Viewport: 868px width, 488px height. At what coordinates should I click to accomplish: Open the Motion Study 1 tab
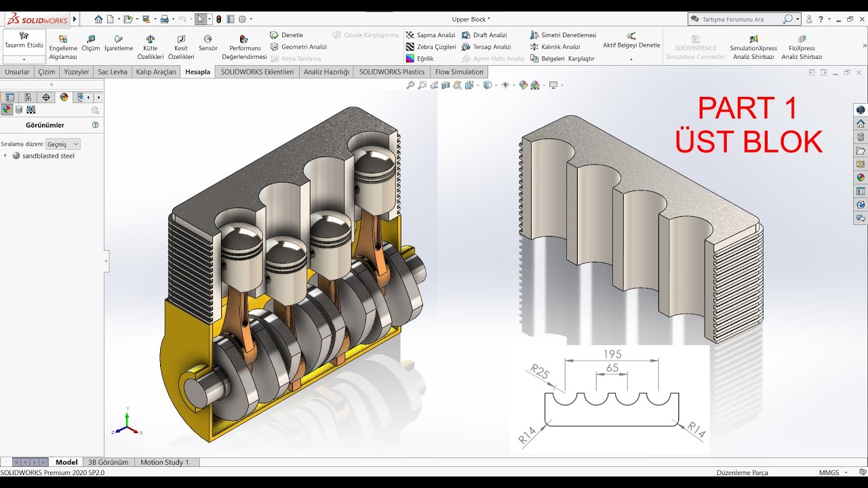[165, 462]
